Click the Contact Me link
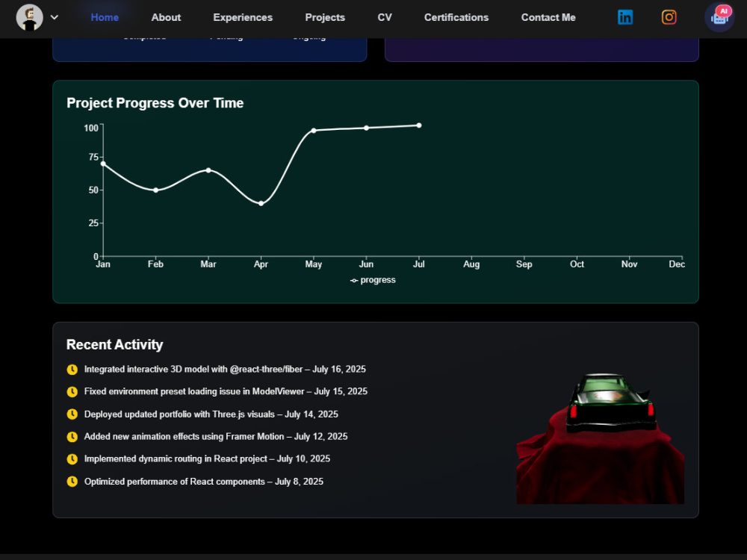This screenshot has width=747, height=560. pyautogui.click(x=548, y=17)
